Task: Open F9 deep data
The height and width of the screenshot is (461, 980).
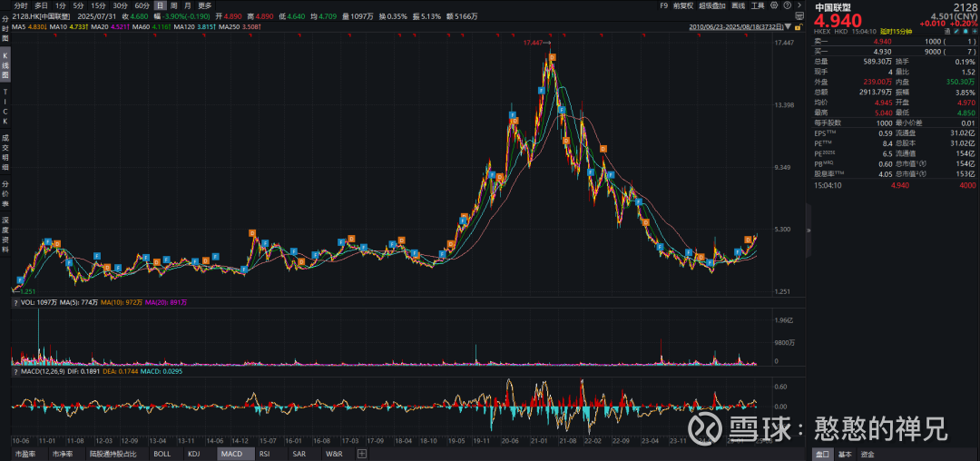Action: click(x=663, y=5)
